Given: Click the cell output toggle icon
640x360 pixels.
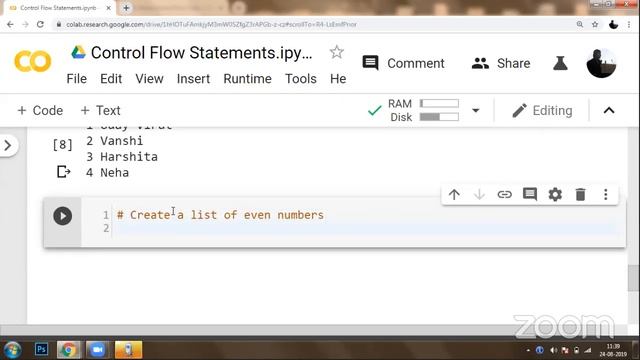Looking at the screenshot, I should 63,172.
